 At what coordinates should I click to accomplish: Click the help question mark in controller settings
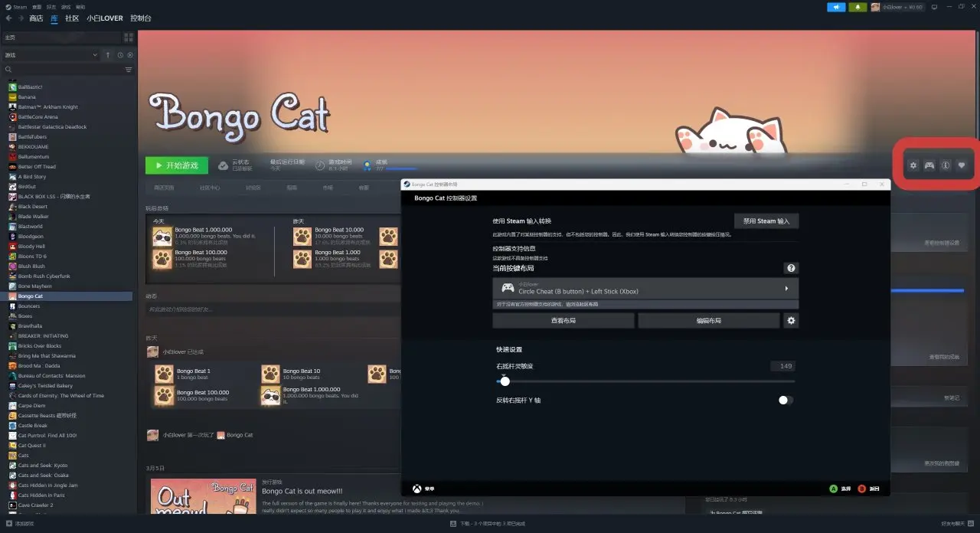(x=791, y=268)
